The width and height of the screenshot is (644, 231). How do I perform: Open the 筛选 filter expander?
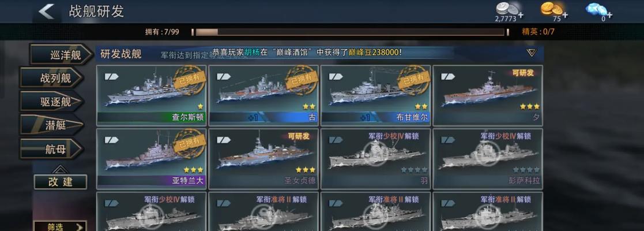(60, 226)
